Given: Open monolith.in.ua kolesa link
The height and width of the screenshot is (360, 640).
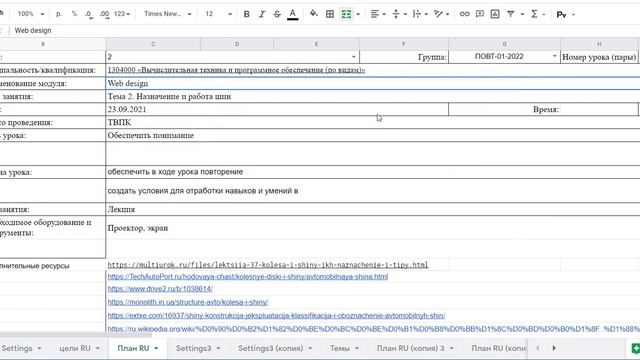Looking at the screenshot, I should [188, 302].
